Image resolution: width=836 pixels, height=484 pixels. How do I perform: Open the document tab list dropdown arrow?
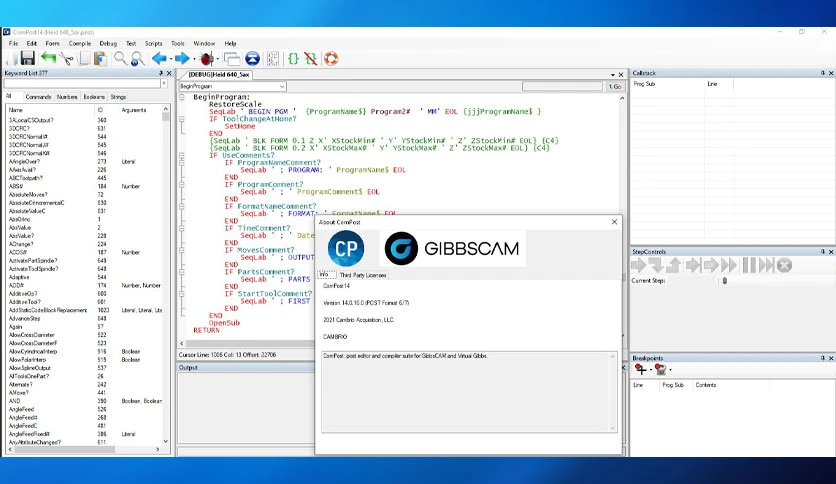[613, 75]
